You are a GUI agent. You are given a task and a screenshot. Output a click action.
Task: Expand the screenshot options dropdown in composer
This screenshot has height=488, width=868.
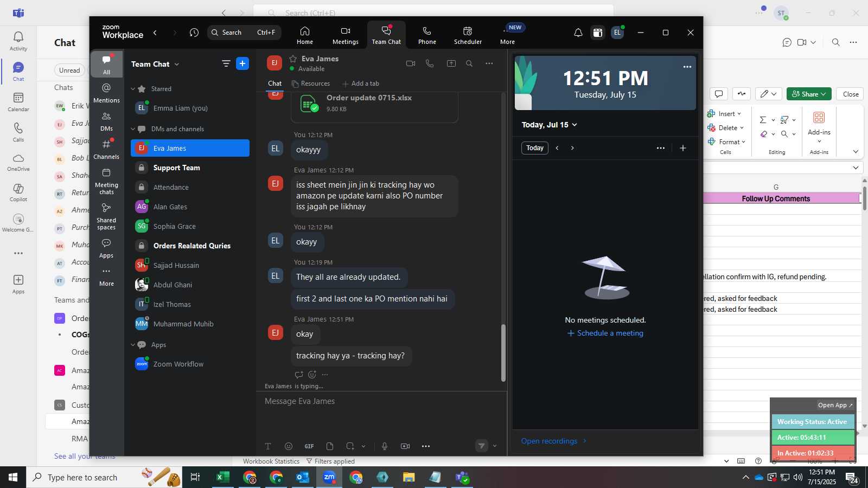(x=363, y=446)
